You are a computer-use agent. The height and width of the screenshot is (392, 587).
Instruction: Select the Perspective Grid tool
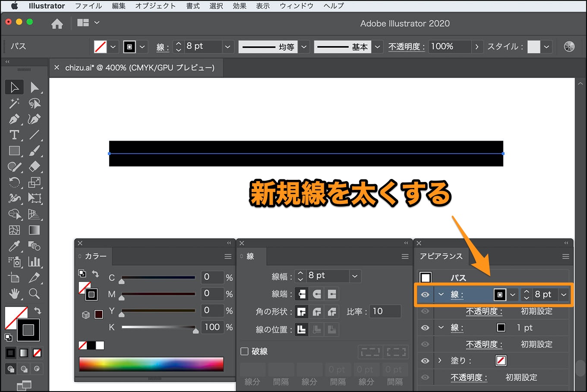35,214
